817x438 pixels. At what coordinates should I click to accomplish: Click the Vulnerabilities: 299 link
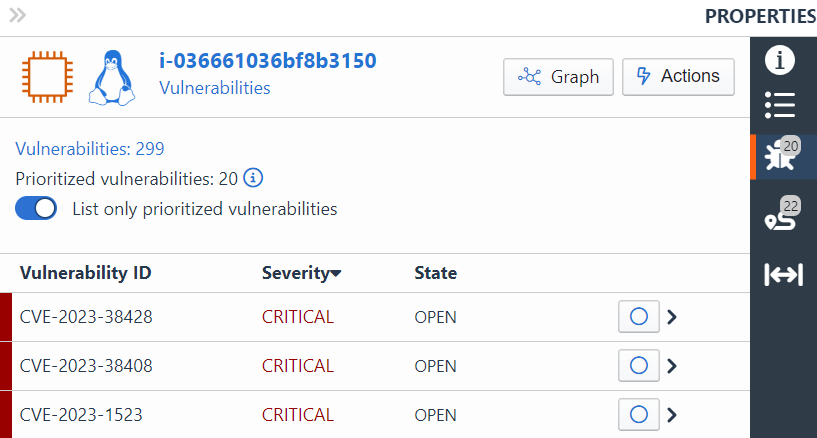(90, 149)
